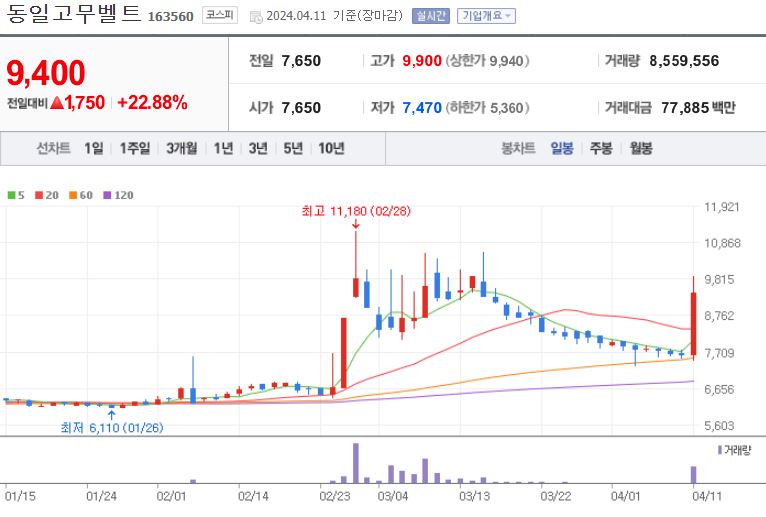Screen dimensions: 766x517
Task: Switch to 일봉 candle chart
Action: [562, 148]
